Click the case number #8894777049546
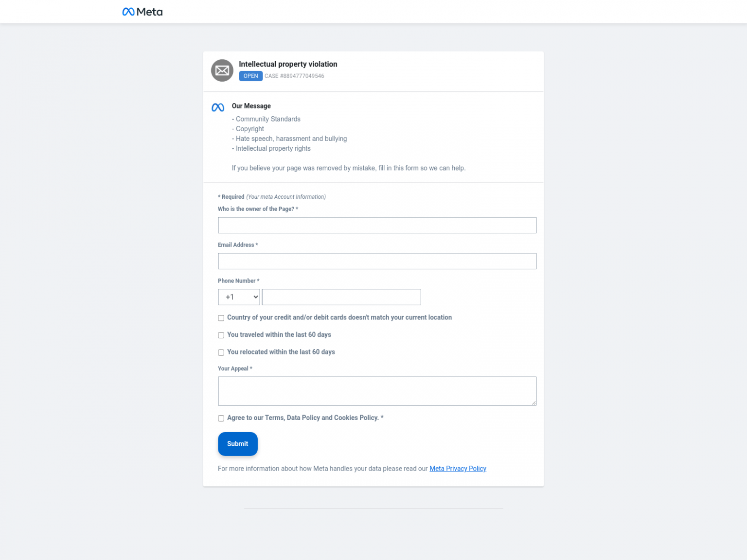This screenshot has height=560, width=747. [294, 76]
